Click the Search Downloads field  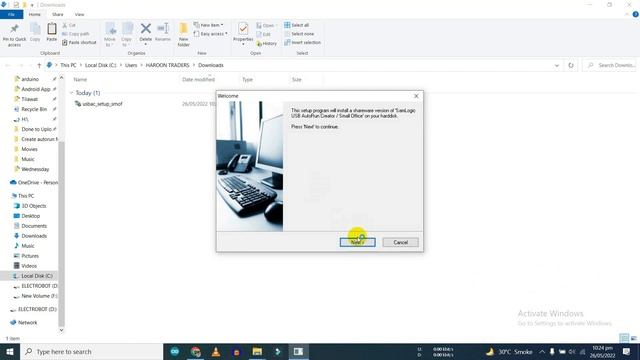coord(610,65)
